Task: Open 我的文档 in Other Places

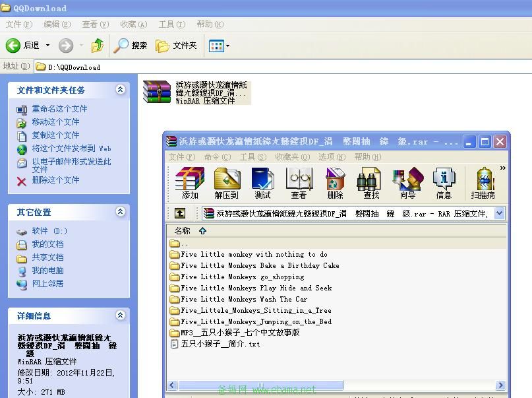Action: pyautogui.click(x=47, y=244)
